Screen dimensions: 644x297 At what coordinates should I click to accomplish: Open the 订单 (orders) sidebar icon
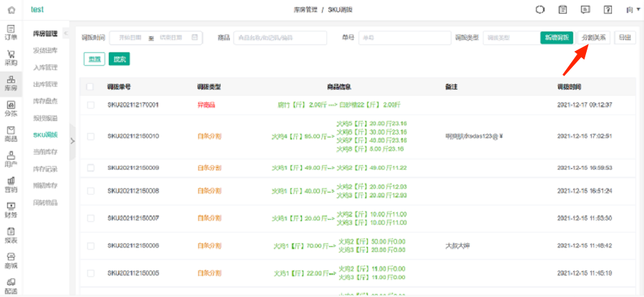(11, 31)
